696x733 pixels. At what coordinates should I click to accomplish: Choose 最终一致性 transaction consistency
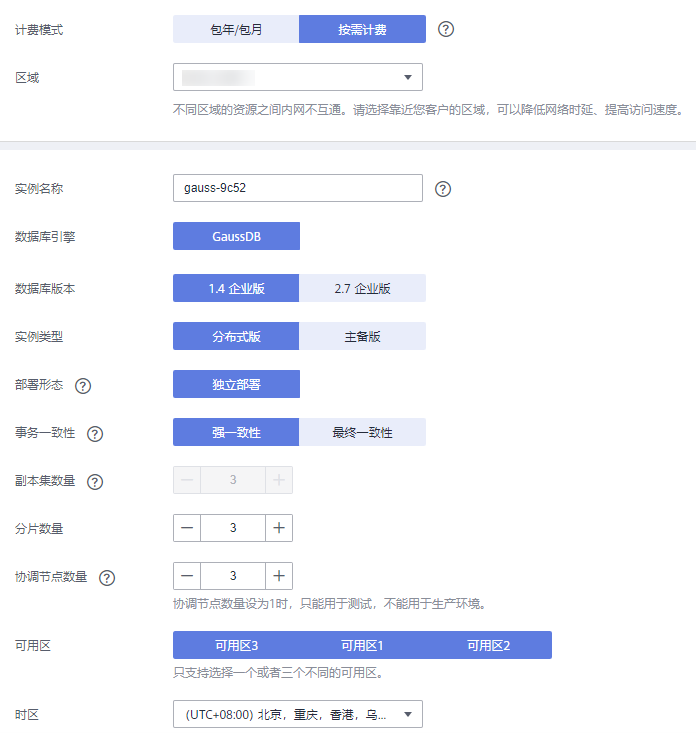pyautogui.click(x=362, y=432)
